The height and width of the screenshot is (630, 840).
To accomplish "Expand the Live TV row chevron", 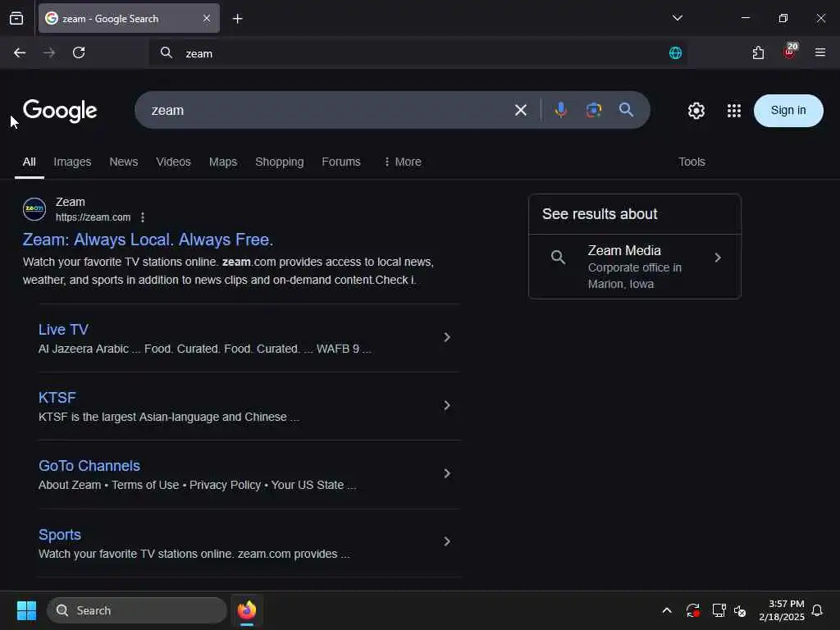I will point(447,337).
